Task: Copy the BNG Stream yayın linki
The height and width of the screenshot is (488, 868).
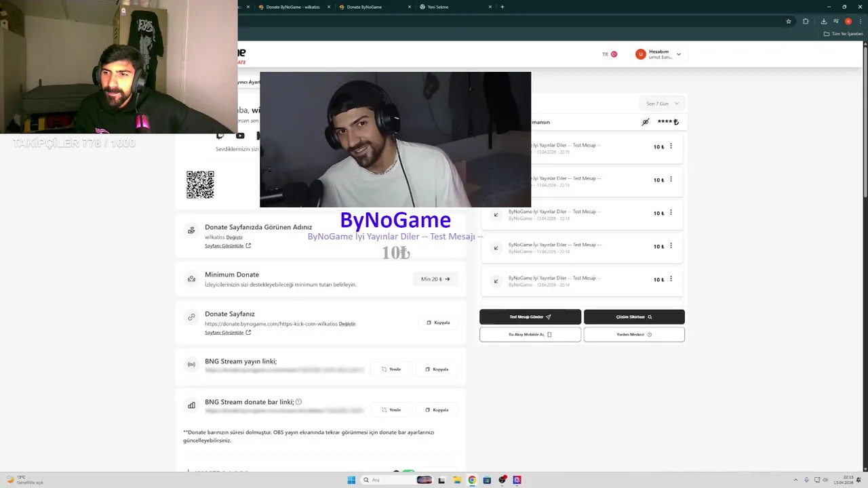Action: pos(437,369)
